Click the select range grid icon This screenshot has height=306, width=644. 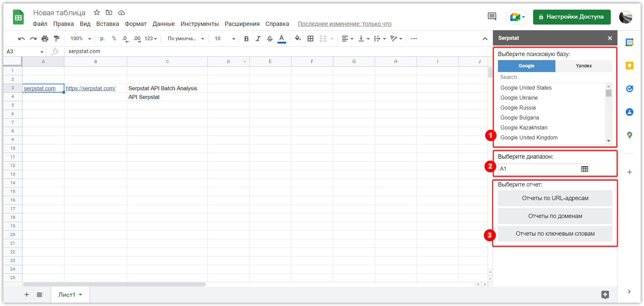click(585, 169)
